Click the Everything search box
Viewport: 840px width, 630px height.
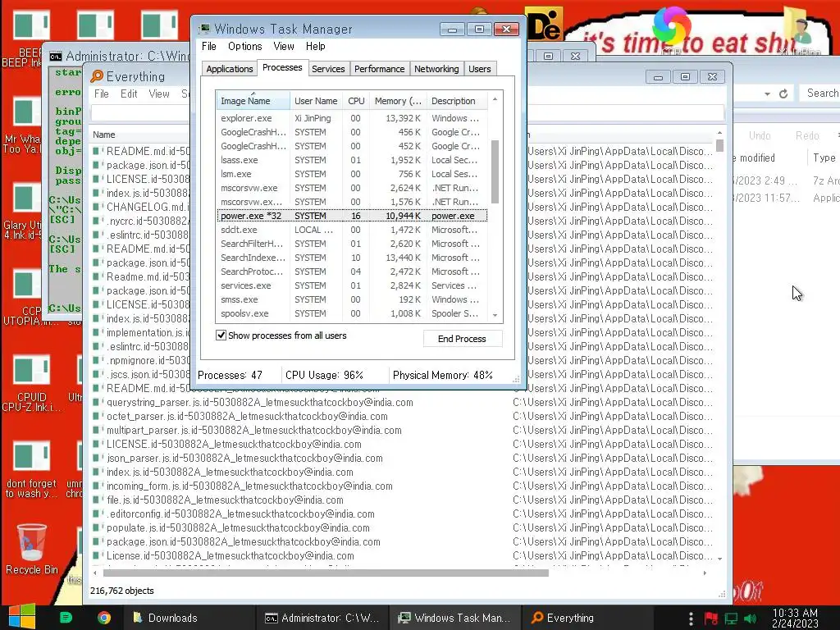coord(407,113)
